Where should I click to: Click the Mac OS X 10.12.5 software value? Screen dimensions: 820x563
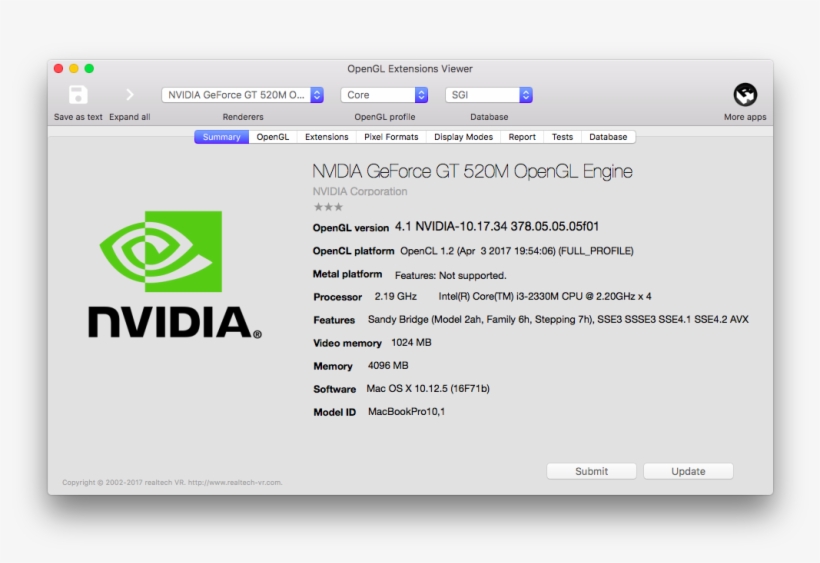tap(428, 388)
